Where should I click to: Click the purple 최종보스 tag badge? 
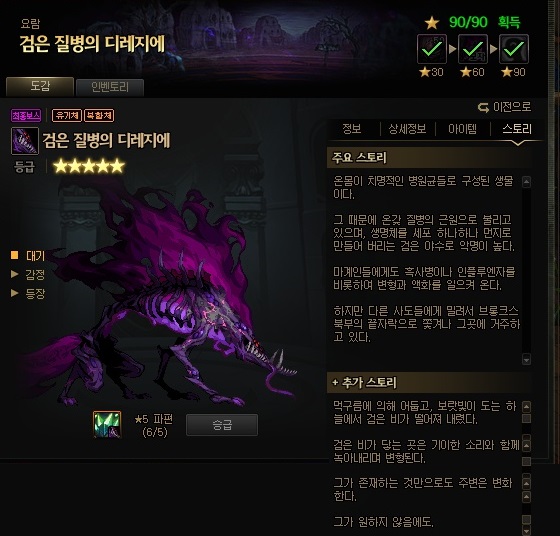click(x=26, y=115)
